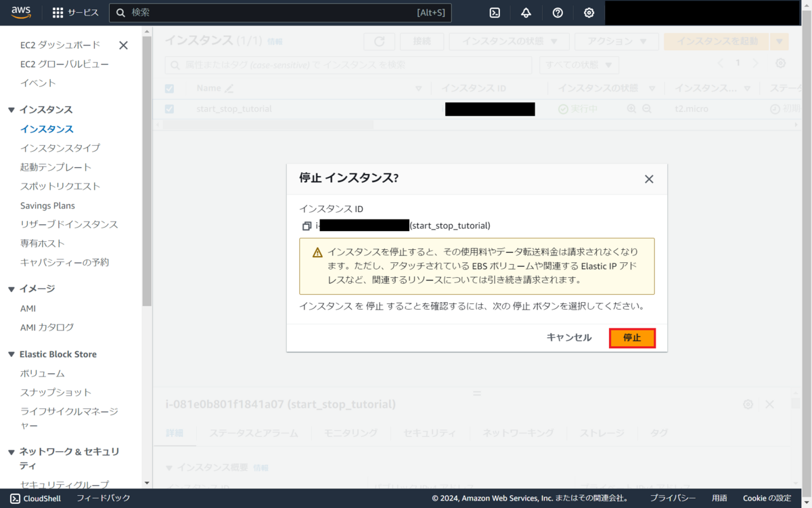Switch to ステータスとアラーム tab
Screen dimensions: 812x508
pos(253,433)
